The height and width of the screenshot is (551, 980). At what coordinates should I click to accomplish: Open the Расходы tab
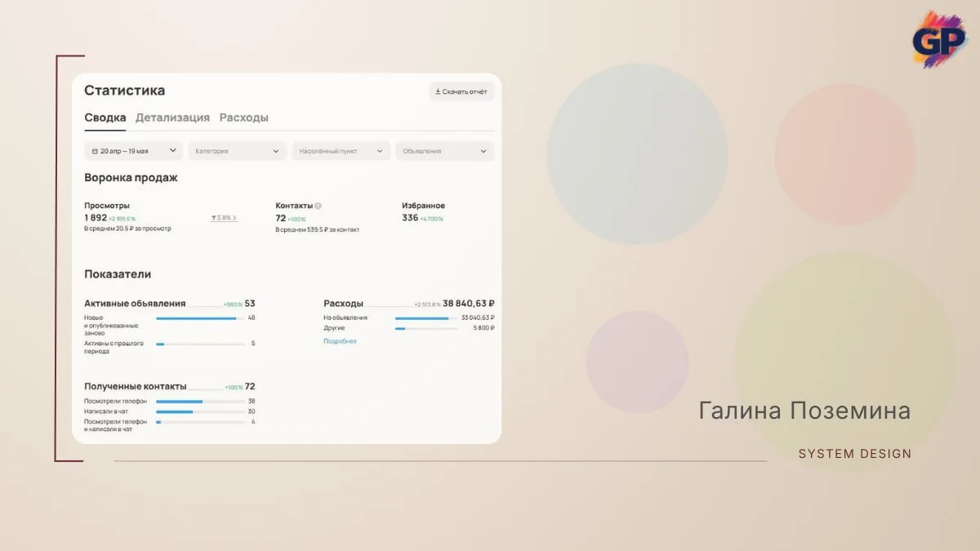(244, 118)
